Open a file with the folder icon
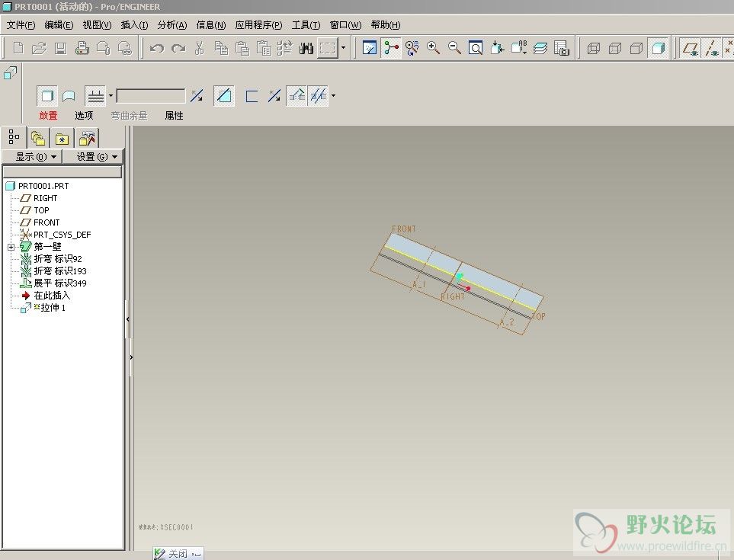 40,48
